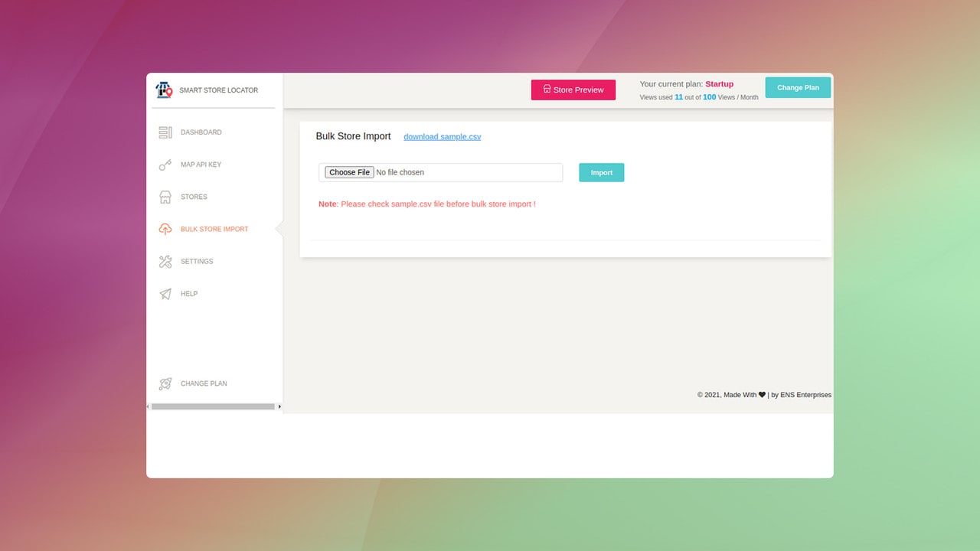Click the teal Change Plan button
This screenshot has height=551, width=980.
click(798, 87)
